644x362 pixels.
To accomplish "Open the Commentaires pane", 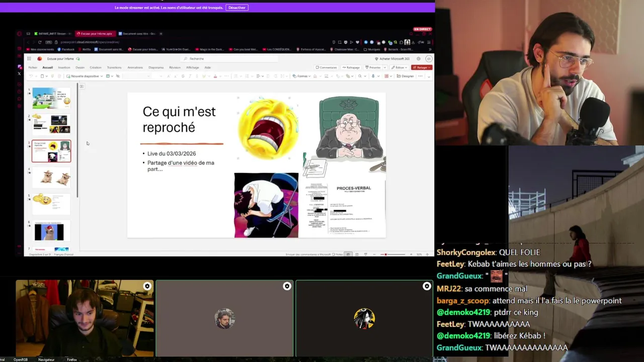I will tap(327, 67).
